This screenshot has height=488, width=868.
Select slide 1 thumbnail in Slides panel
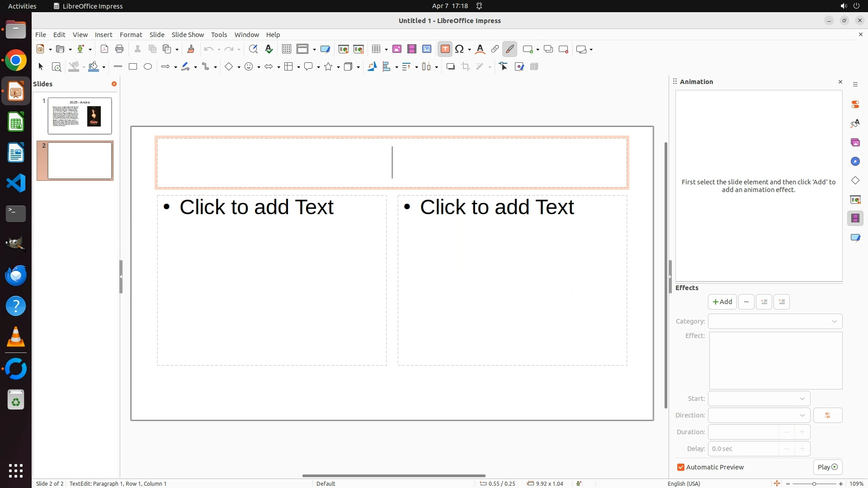[80, 116]
